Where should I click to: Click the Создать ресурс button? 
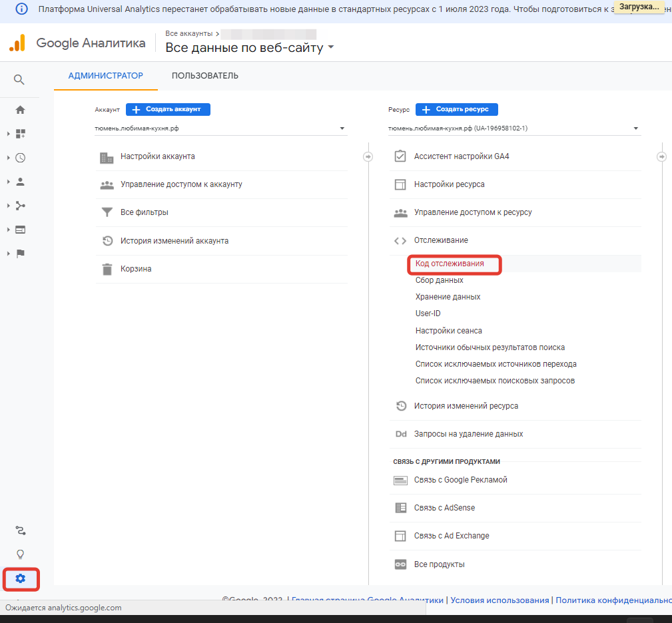coord(457,110)
